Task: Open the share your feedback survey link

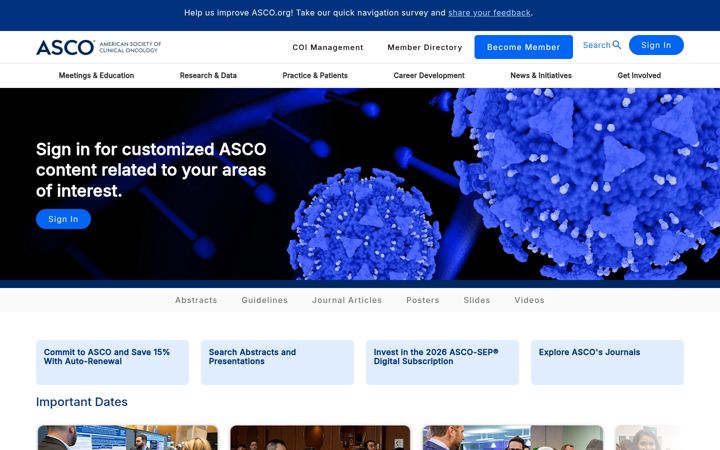Action: [489, 13]
